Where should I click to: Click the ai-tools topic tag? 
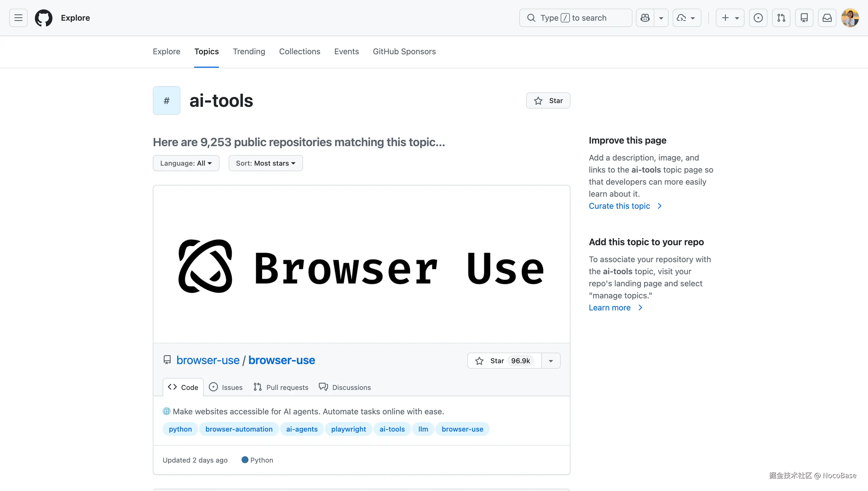tap(392, 429)
